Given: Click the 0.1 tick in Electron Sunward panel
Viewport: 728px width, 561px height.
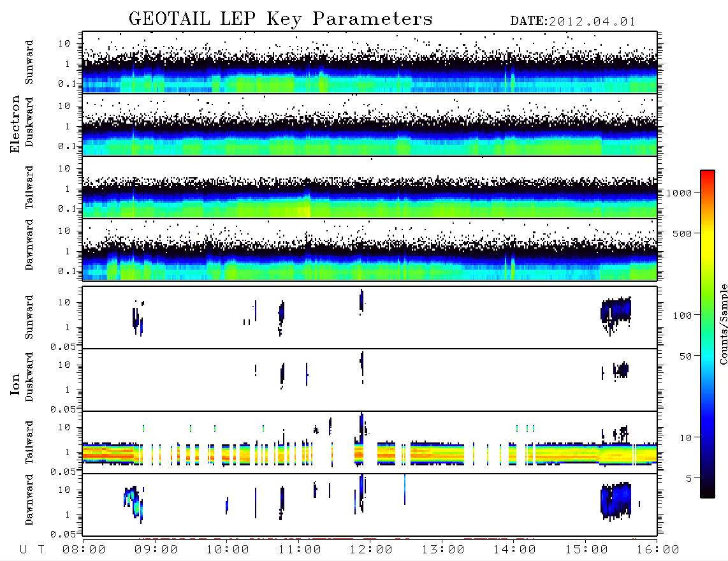Looking at the screenshot, I should tap(67, 84).
